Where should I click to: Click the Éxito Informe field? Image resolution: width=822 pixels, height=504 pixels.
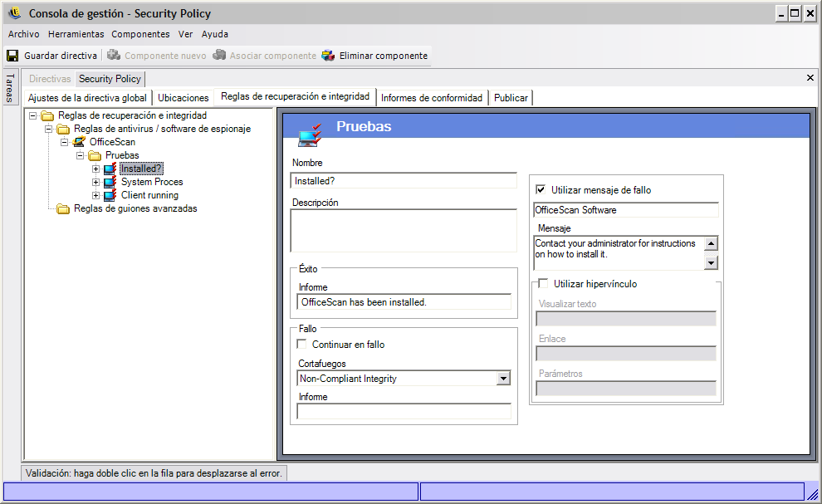[x=404, y=302]
